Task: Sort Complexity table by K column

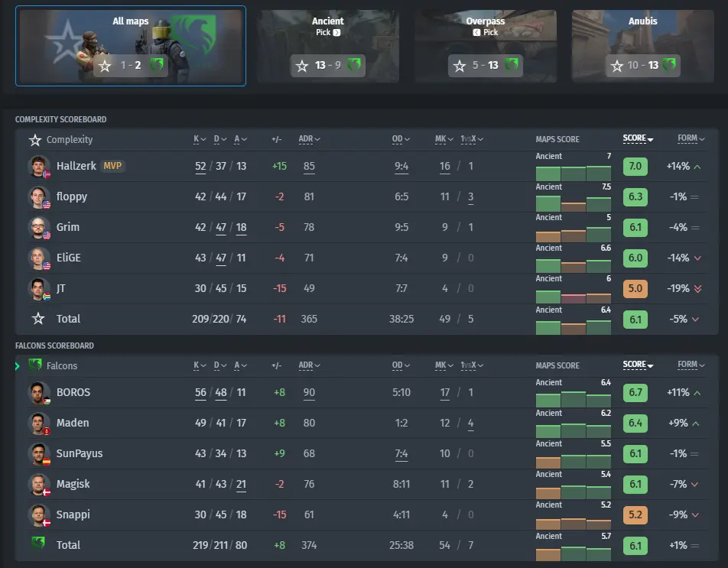Action: point(200,139)
